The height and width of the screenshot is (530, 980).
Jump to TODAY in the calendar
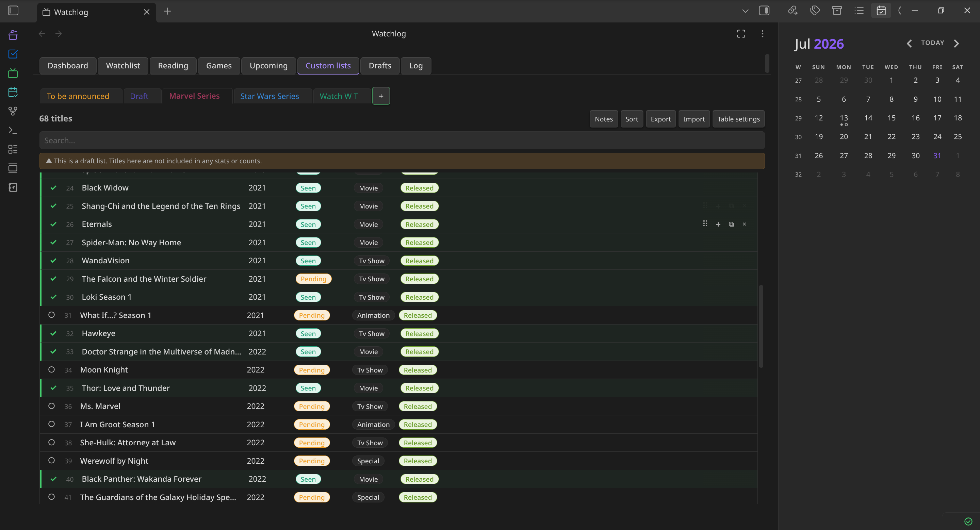coord(932,43)
